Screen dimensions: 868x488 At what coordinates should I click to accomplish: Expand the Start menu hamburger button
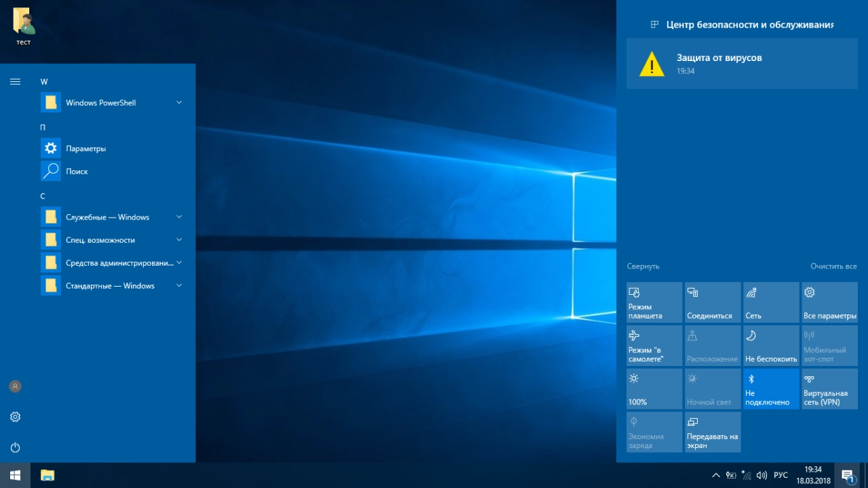[x=15, y=81]
